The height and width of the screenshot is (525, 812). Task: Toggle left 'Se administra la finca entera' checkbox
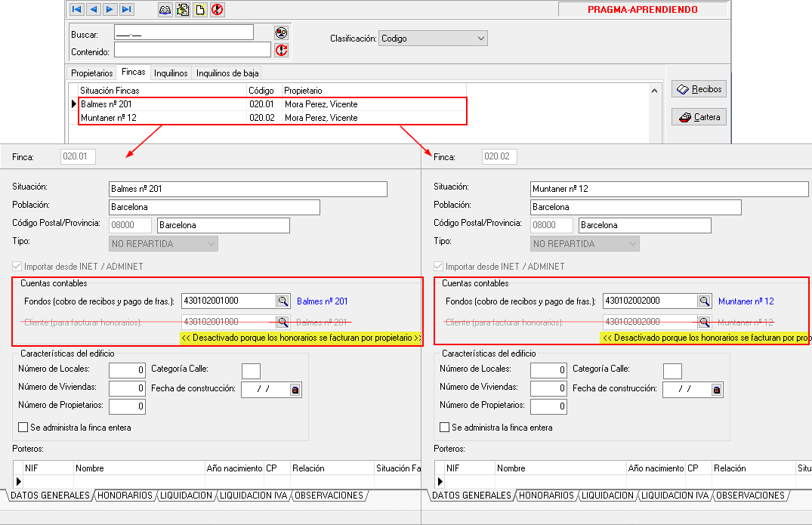23,428
